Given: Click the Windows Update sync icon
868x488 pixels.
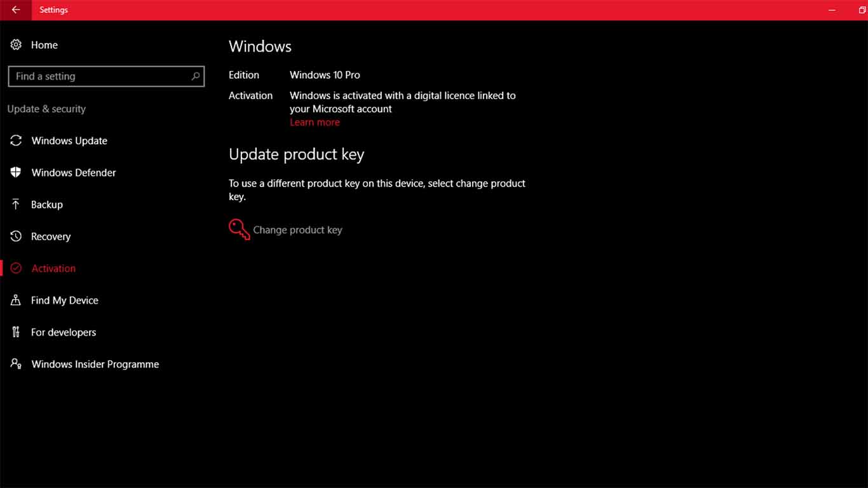Looking at the screenshot, I should [x=16, y=140].
